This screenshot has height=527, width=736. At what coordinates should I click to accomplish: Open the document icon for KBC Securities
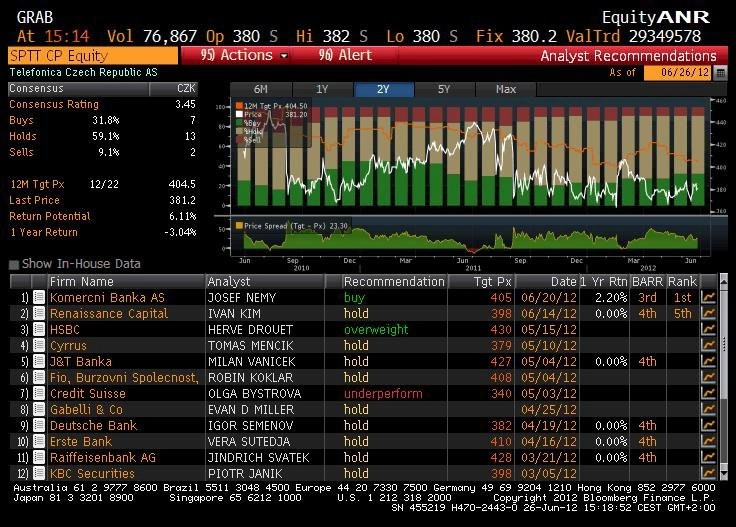(x=39, y=473)
